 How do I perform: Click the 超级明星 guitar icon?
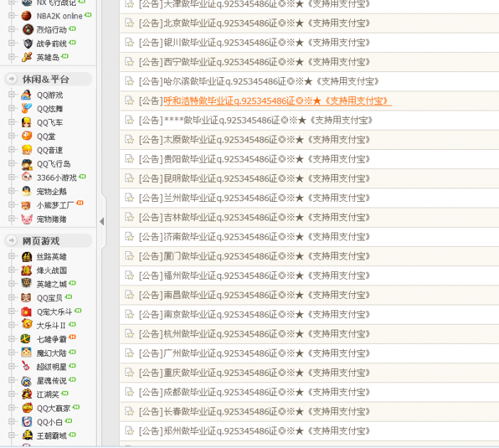26,367
